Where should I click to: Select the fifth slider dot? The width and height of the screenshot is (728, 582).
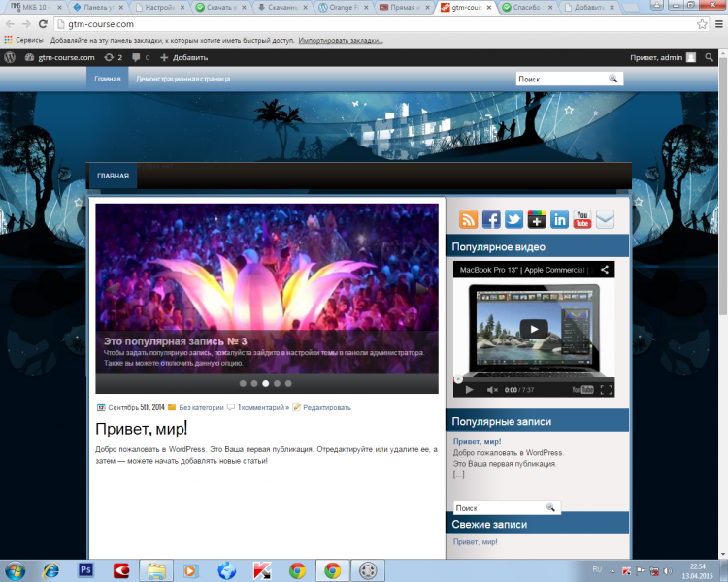click(288, 383)
